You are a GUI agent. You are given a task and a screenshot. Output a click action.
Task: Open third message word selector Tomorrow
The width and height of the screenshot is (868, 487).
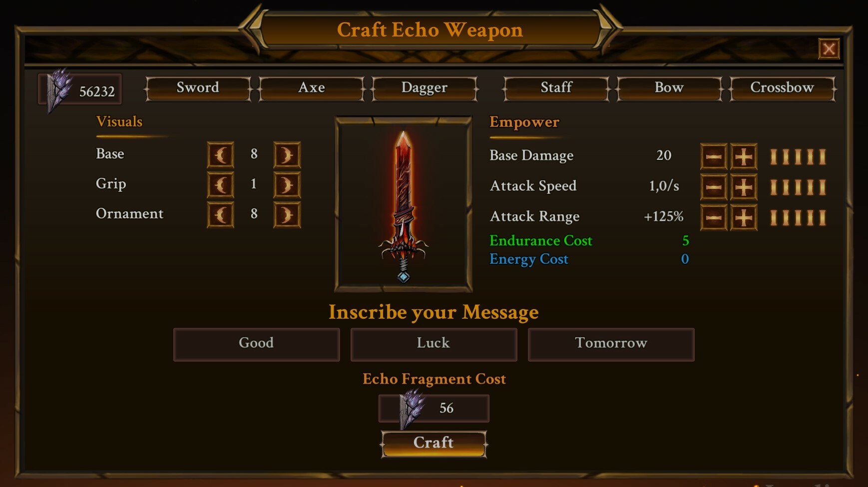611,344
